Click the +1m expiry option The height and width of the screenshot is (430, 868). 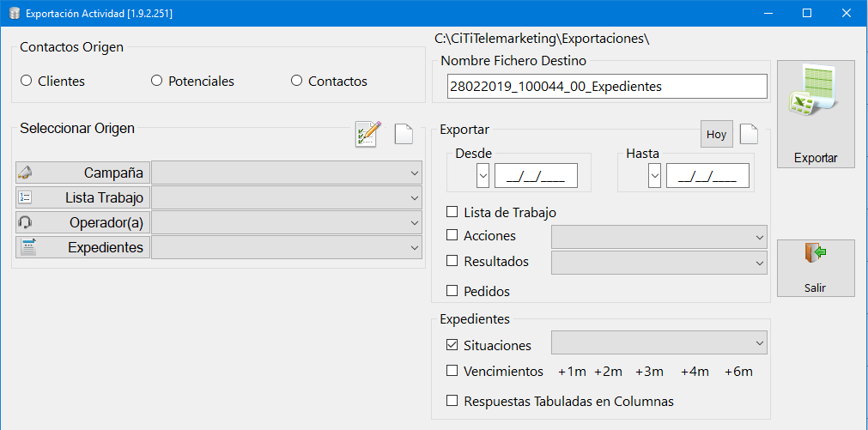[572, 372]
